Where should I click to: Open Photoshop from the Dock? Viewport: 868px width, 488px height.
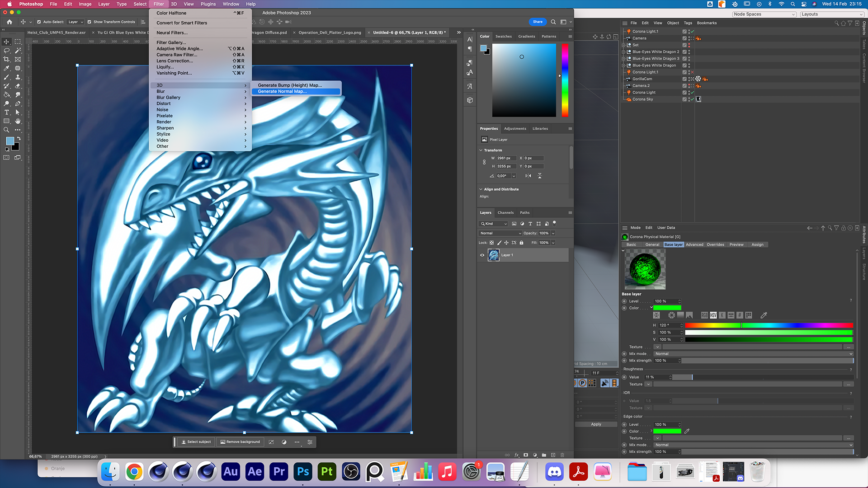click(303, 472)
